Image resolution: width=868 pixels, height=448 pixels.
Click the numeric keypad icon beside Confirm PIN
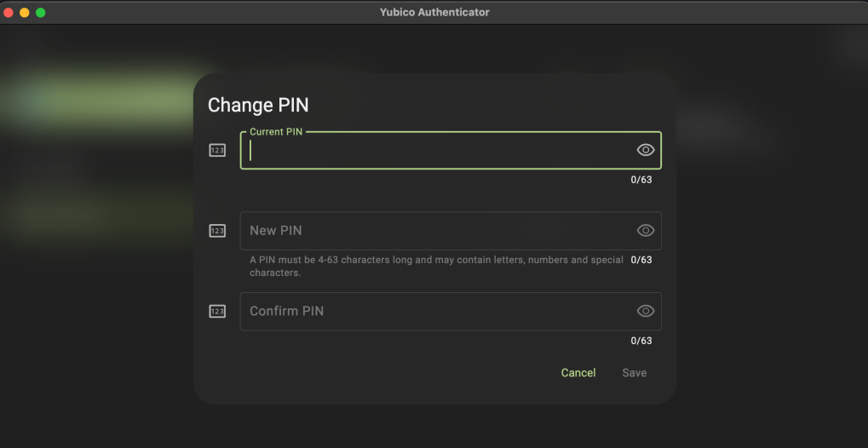point(217,312)
